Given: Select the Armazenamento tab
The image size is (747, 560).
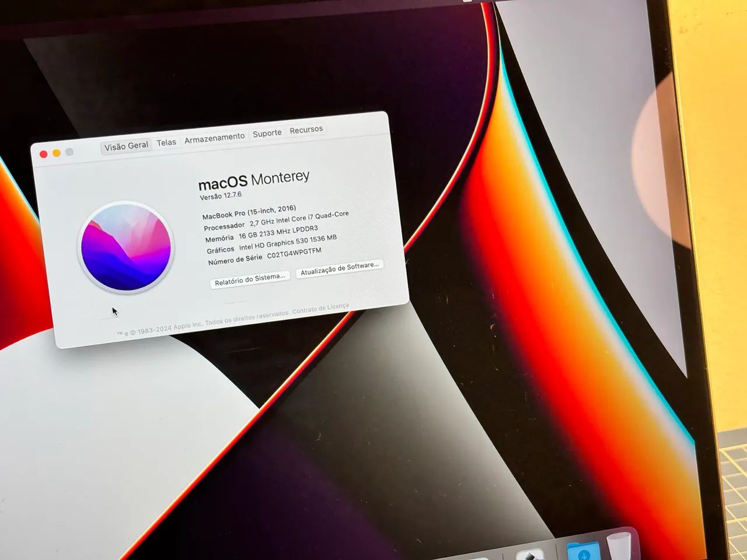Looking at the screenshot, I should 215,138.
